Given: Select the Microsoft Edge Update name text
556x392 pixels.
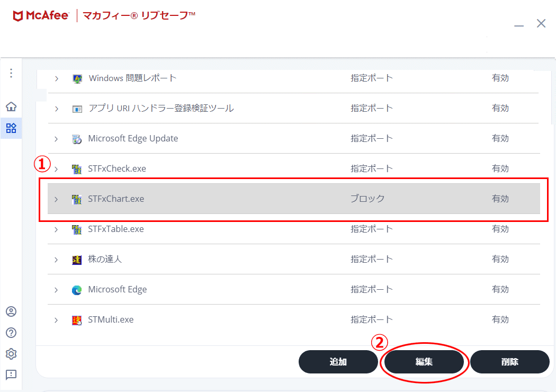Looking at the screenshot, I should tap(133, 138).
